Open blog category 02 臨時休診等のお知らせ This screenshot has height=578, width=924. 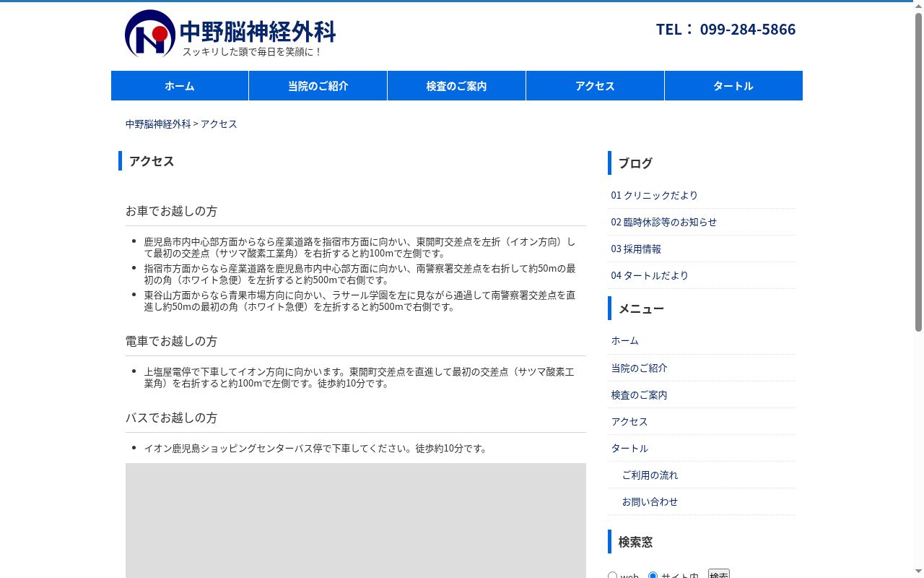tap(664, 222)
